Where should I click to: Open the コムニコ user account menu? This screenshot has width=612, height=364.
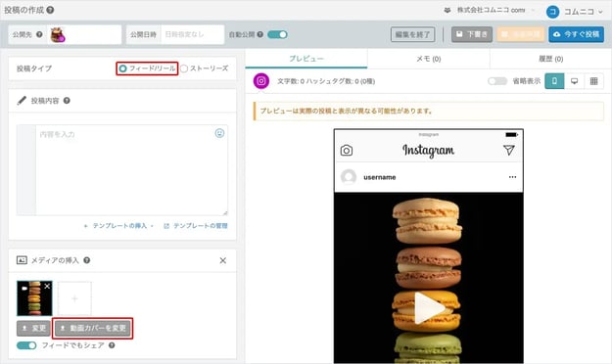tap(584, 12)
